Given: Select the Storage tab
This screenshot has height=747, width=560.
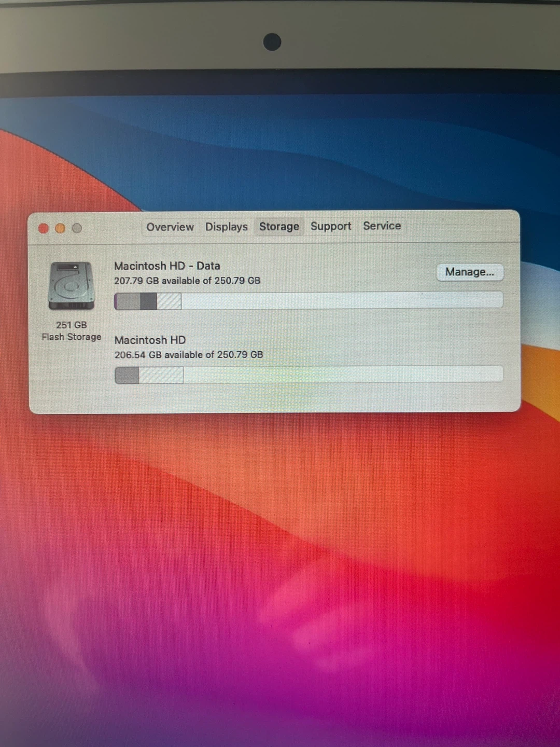Looking at the screenshot, I should 279,227.
